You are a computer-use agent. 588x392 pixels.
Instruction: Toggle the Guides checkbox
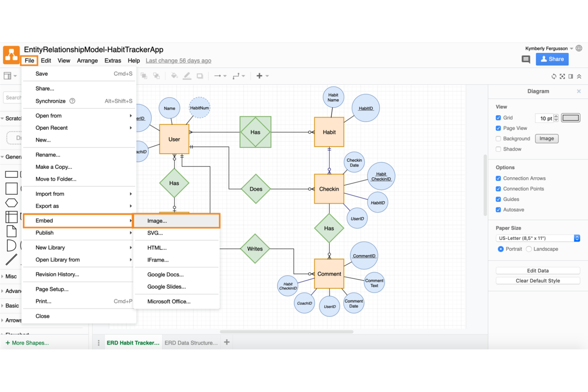point(498,199)
